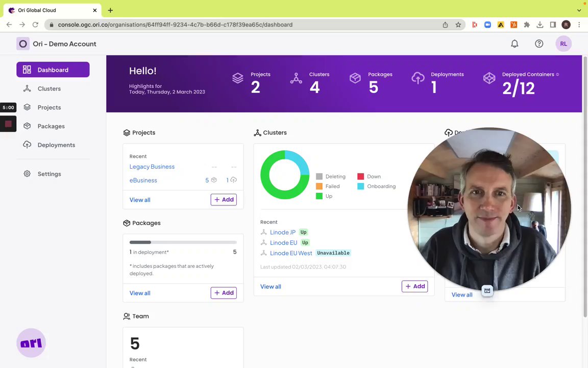Add a new project

[x=224, y=199]
